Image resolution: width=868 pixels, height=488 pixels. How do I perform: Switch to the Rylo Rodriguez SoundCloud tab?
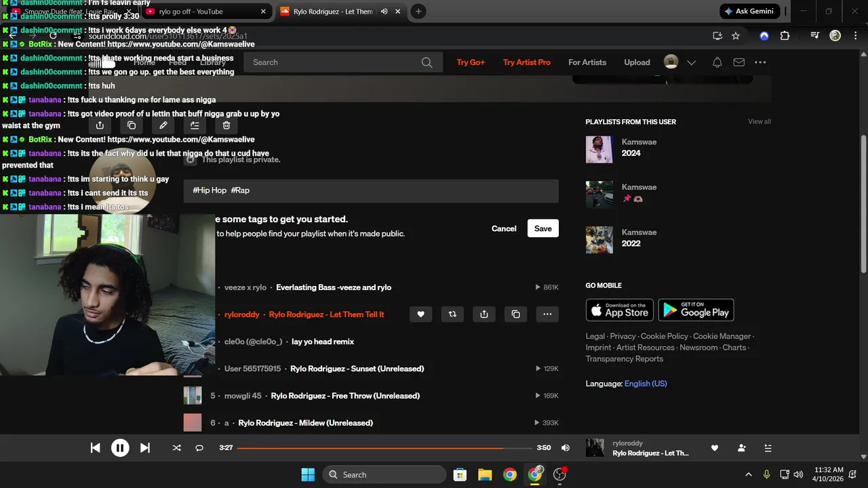332,12
